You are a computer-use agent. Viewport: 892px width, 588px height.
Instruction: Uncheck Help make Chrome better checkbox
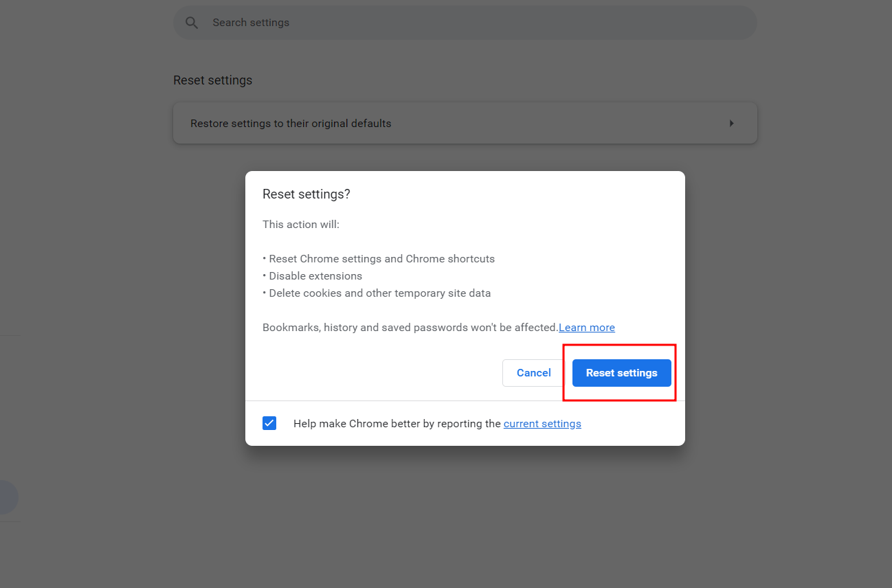pos(269,423)
